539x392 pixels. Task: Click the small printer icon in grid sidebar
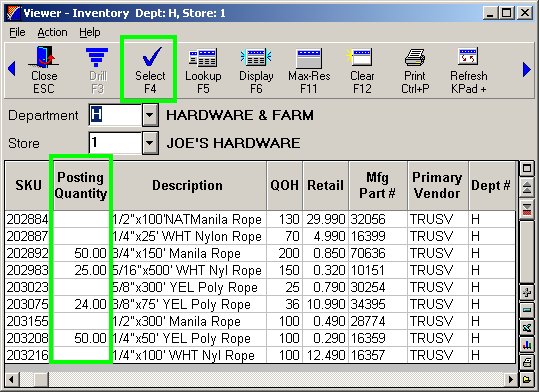(527, 362)
